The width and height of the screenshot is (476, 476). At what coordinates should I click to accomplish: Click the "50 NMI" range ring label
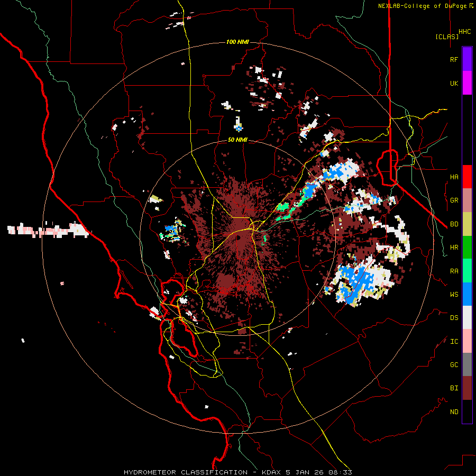coord(237,140)
